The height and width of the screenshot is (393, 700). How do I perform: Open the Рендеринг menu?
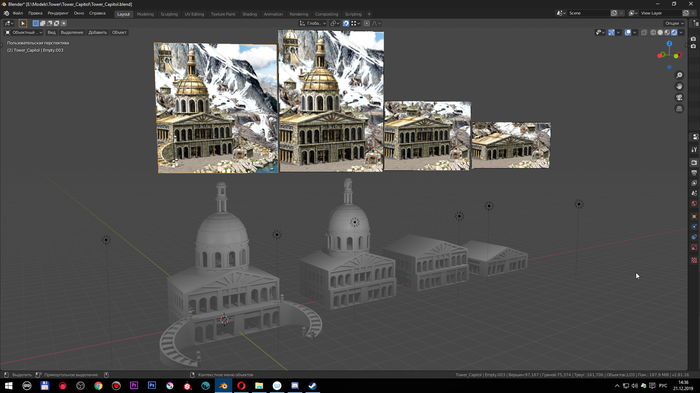(58, 13)
